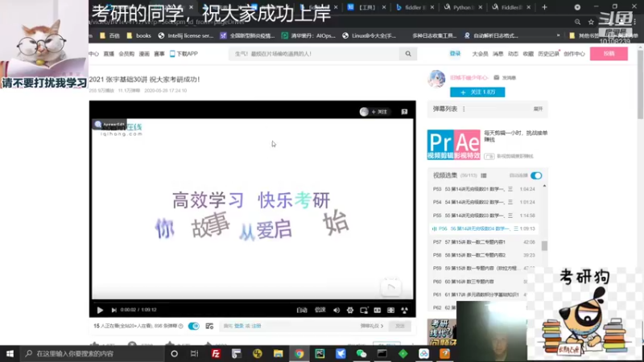
Task: Open the 直播 nav item
Action: point(109,54)
